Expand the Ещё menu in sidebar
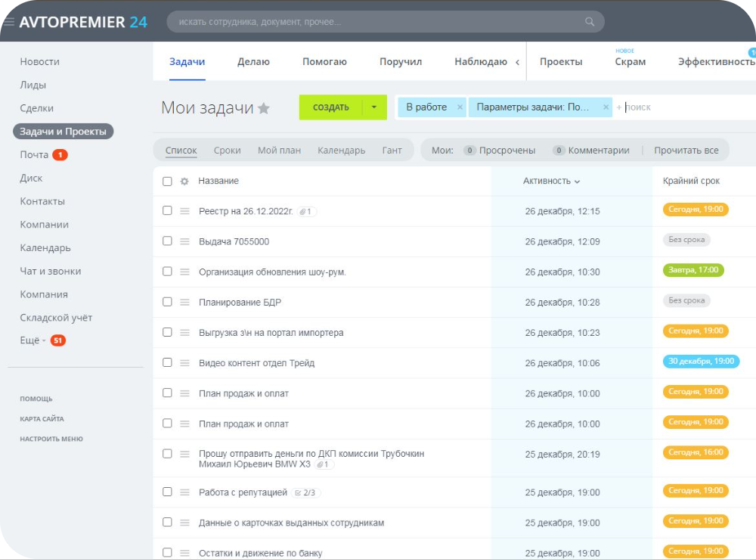 pyautogui.click(x=33, y=340)
